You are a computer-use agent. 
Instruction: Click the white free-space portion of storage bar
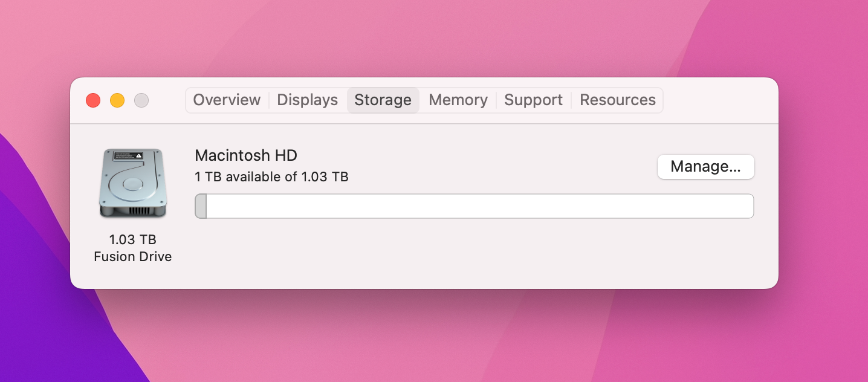[x=478, y=206]
